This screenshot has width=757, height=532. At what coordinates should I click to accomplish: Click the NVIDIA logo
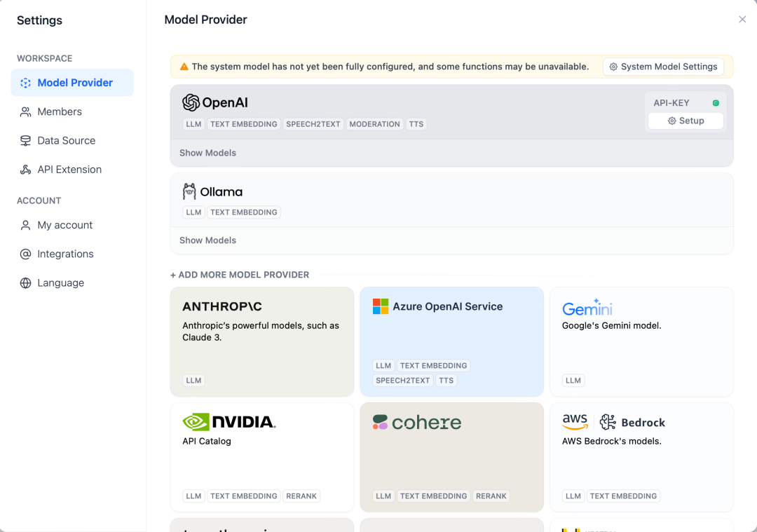229,422
